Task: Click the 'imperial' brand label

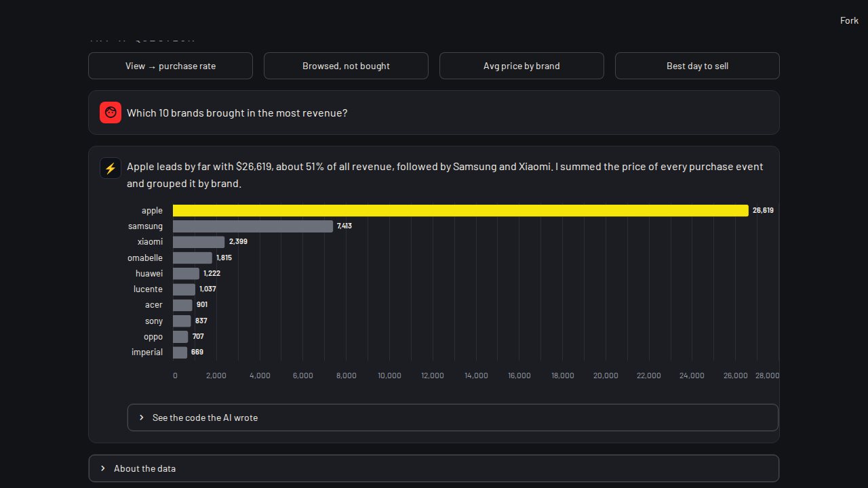Action: coord(147,352)
